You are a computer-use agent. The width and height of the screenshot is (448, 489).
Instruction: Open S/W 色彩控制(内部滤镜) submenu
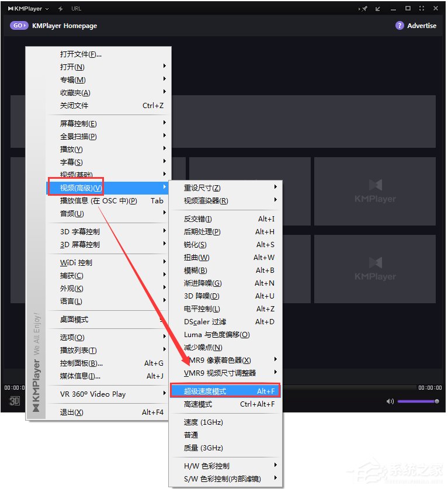(225, 478)
